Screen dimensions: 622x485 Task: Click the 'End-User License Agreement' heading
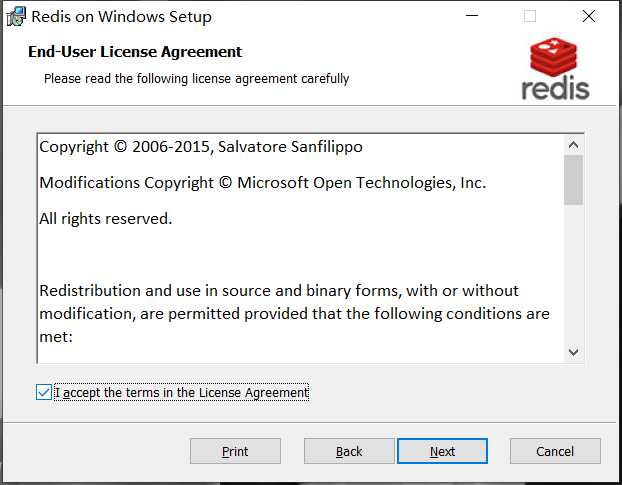point(135,52)
